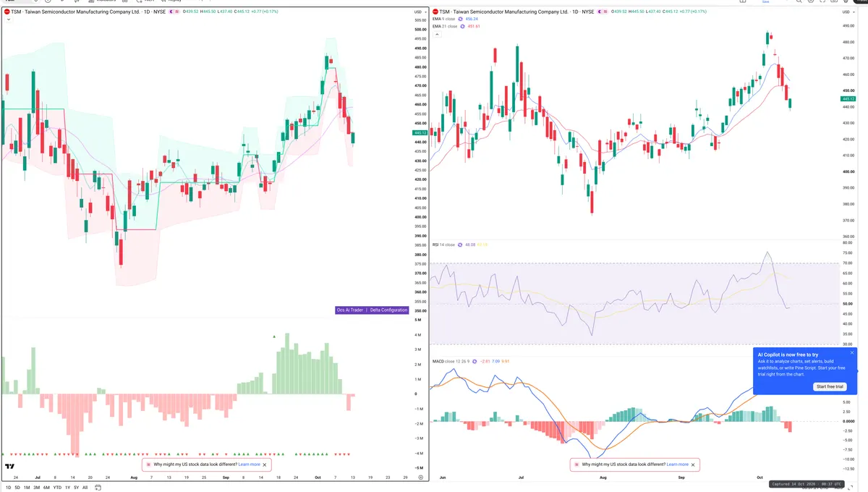This screenshot has width=868, height=492.
Task: Click AI Copilot is now free heading
Action: tap(788, 355)
